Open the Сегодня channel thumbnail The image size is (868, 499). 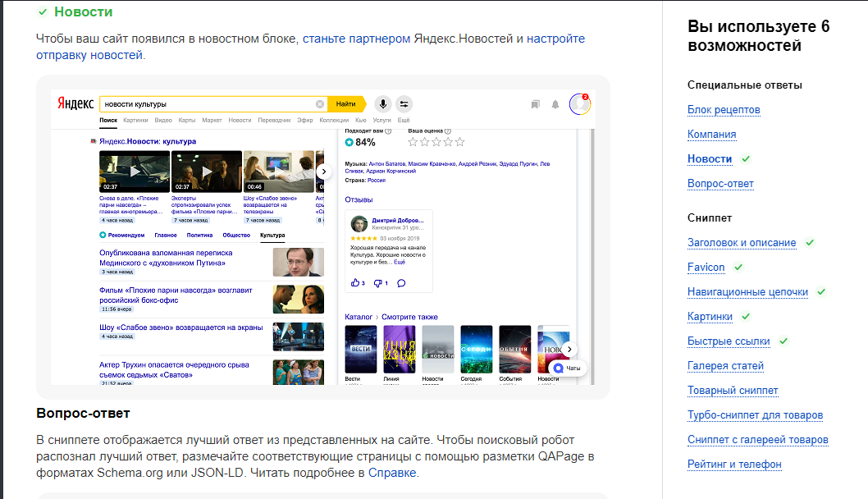click(476, 349)
